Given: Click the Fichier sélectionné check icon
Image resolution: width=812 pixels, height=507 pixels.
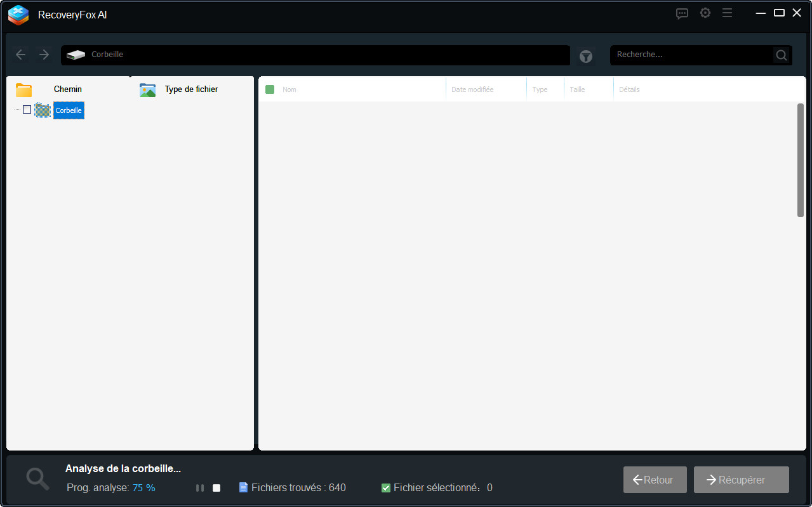Looking at the screenshot, I should pyautogui.click(x=385, y=488).
